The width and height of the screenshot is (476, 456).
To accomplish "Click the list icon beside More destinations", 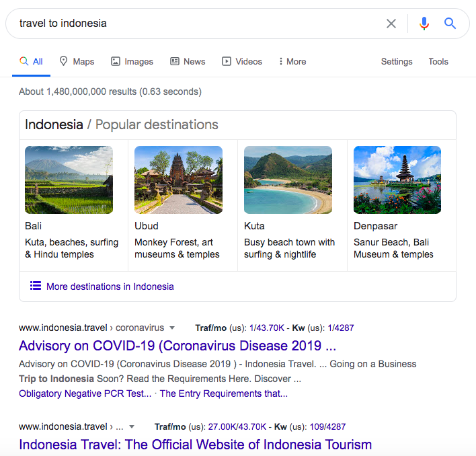I will 36,286.
